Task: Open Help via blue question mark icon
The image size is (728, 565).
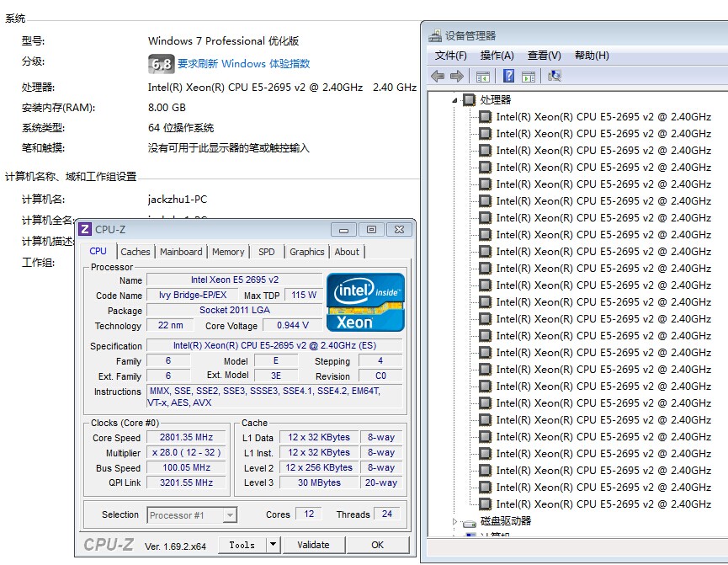Action: [508, 76]
